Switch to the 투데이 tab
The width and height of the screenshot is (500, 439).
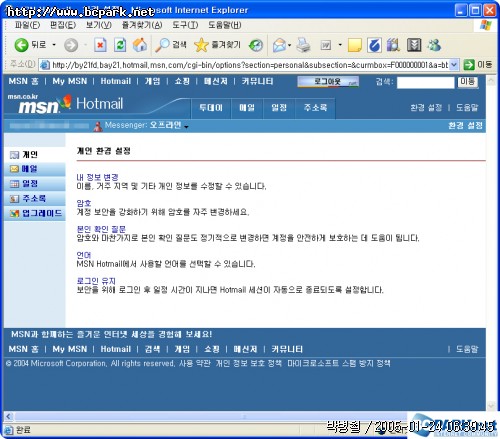tap(211, 108)
